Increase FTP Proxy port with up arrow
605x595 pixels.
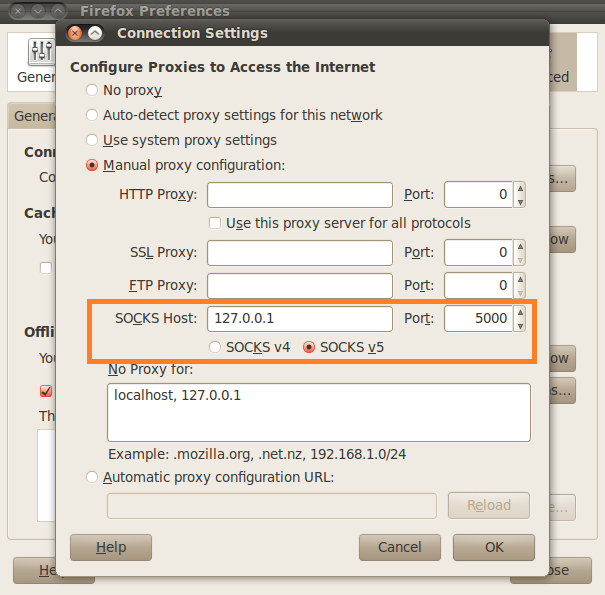pyautogui.click(x=520, y=279)
